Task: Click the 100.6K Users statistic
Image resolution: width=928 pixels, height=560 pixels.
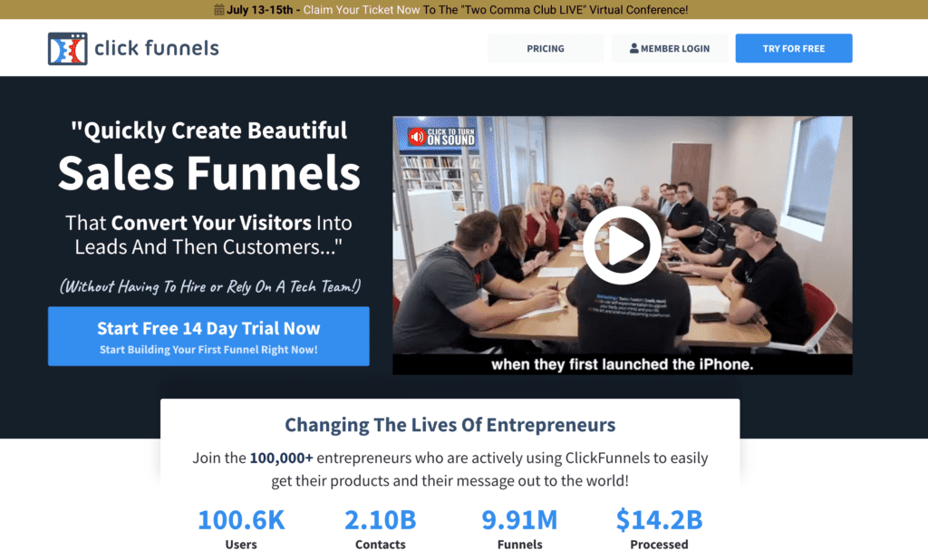Action: [x=241, y=528]
